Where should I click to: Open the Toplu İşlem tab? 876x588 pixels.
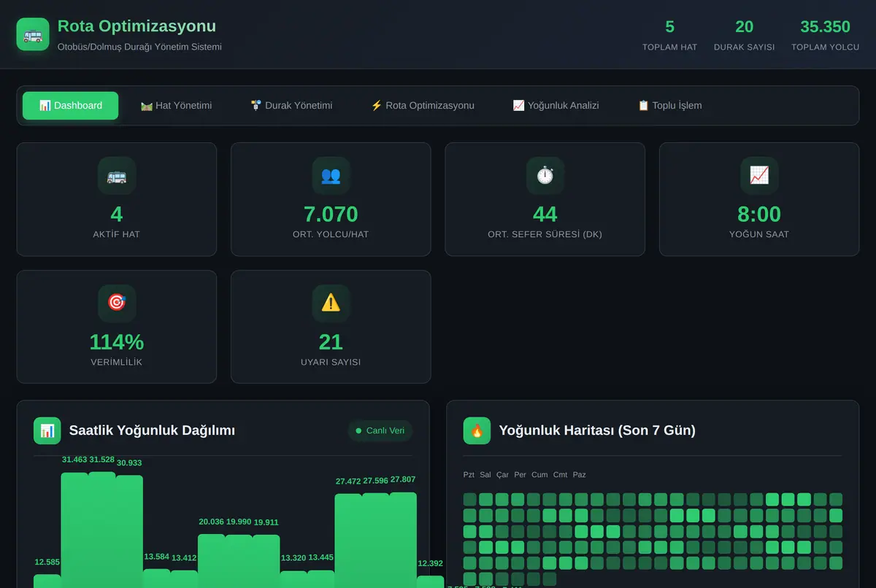669,106
